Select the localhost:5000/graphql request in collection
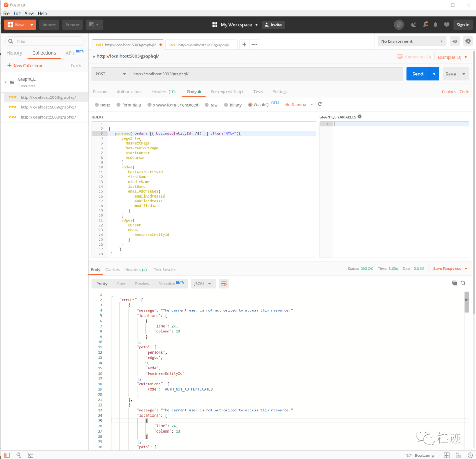The width and height of the screenshot is (476, 459). [x=45, y=117]
